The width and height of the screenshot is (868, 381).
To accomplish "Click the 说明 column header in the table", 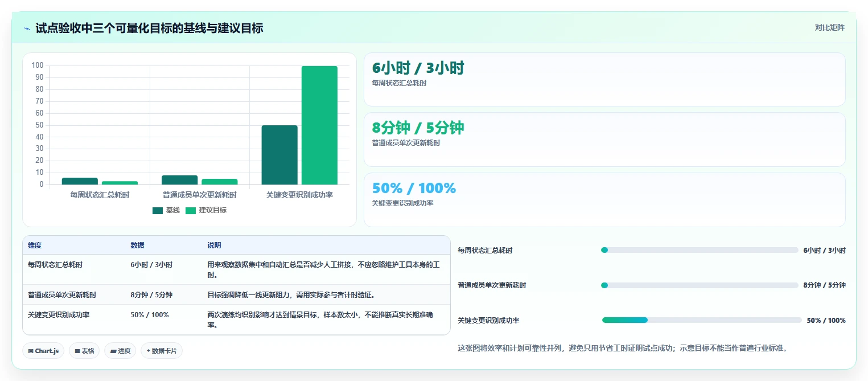I will [x=214, y=245].
